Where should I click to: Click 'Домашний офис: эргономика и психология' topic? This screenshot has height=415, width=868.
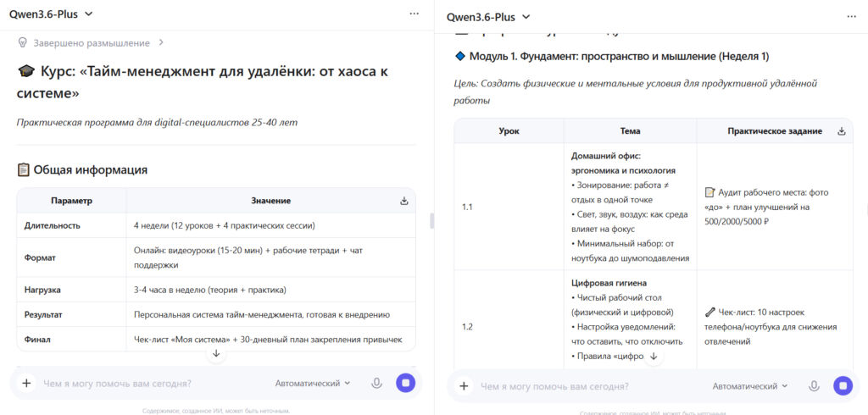tap(623, 163)
